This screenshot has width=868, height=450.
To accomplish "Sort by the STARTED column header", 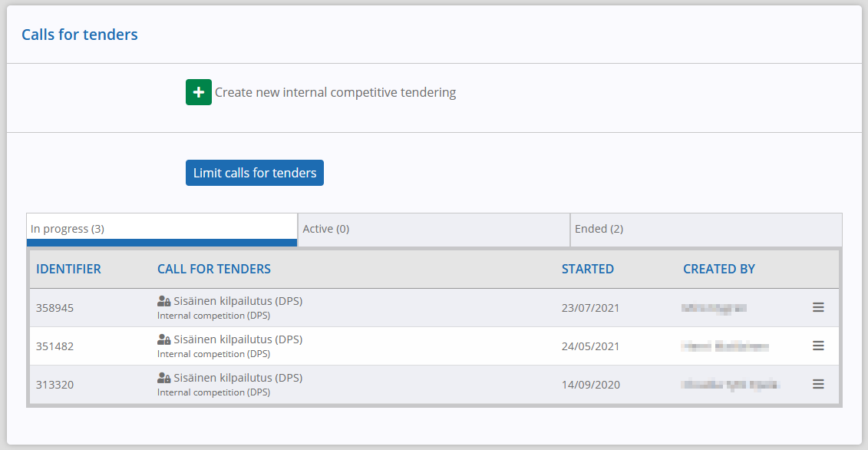I will (588, 270).
